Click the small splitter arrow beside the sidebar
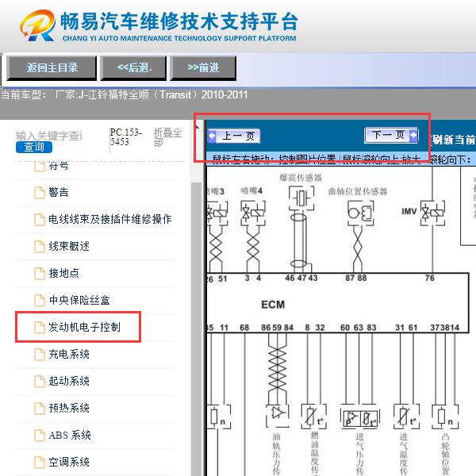This screenshot has height=476, width=476. (198, 126)
